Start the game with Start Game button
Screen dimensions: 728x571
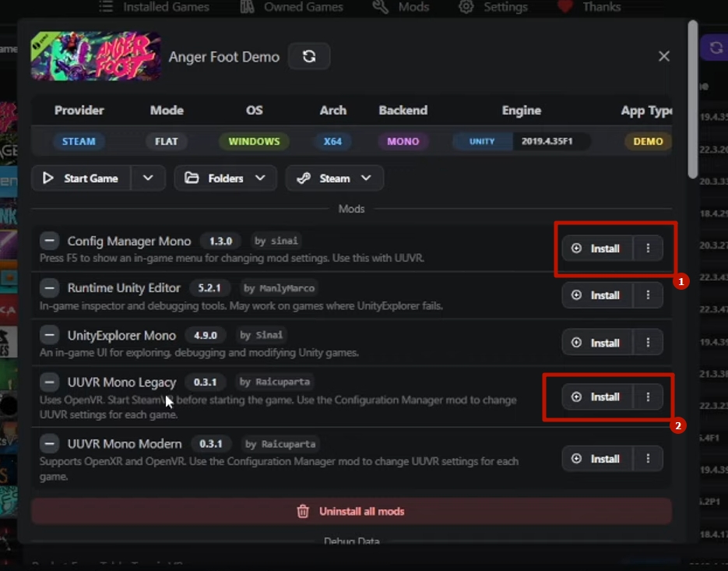point(81,178)
